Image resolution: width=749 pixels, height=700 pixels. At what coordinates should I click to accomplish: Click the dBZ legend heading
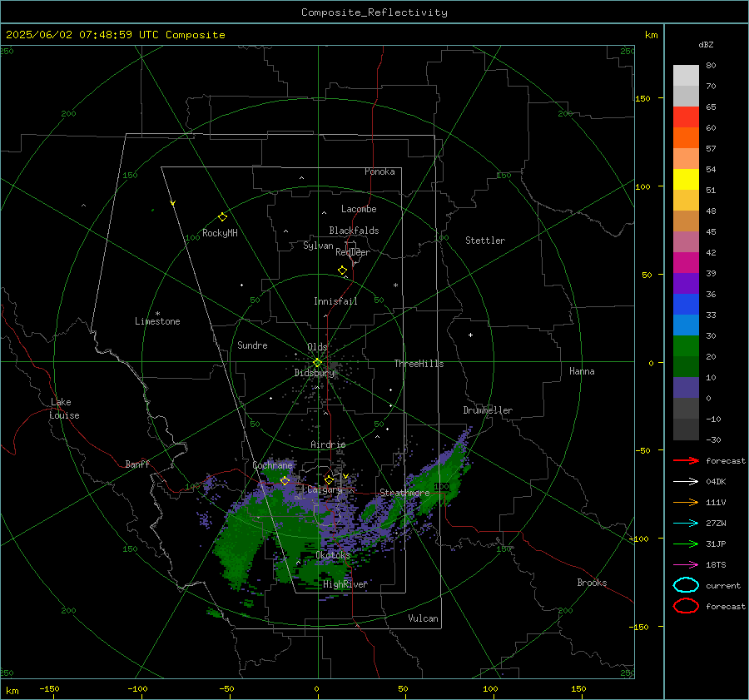pyautogui.click(x=706, y=44)
